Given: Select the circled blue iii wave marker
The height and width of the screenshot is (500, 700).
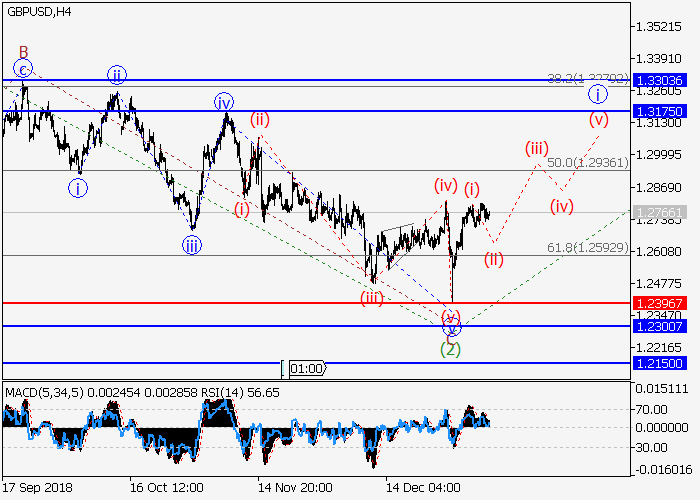Looking at the screenshot, I should 190,244.
